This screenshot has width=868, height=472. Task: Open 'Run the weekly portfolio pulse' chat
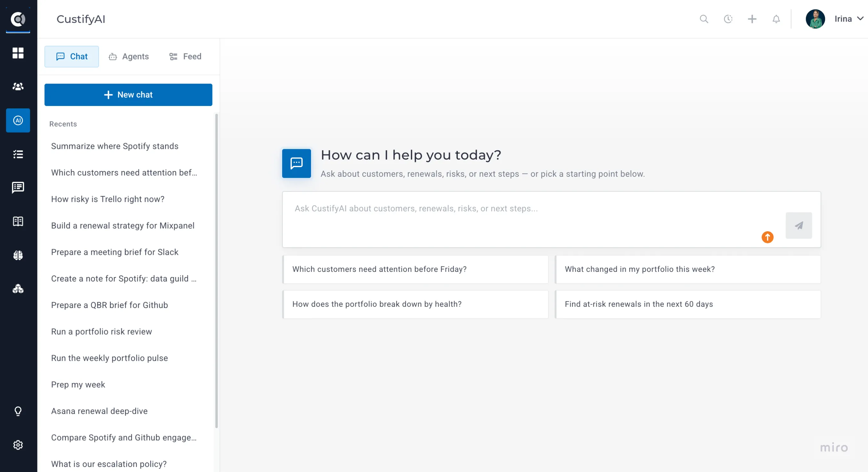click(x=109, y=358)
